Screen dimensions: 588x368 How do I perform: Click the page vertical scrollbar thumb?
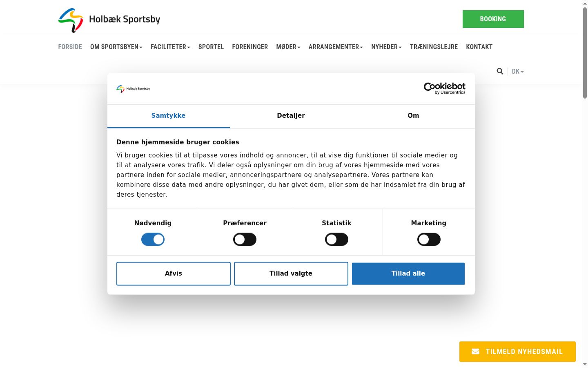(x=585, y=52)
